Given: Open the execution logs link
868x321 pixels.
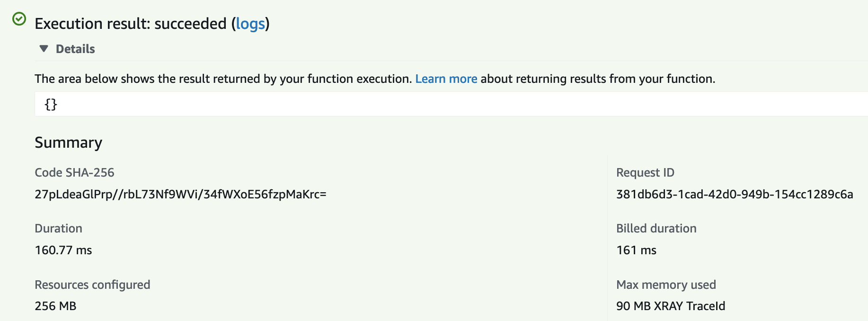Looking at the screenshot, I should click(x=250, y=24).
